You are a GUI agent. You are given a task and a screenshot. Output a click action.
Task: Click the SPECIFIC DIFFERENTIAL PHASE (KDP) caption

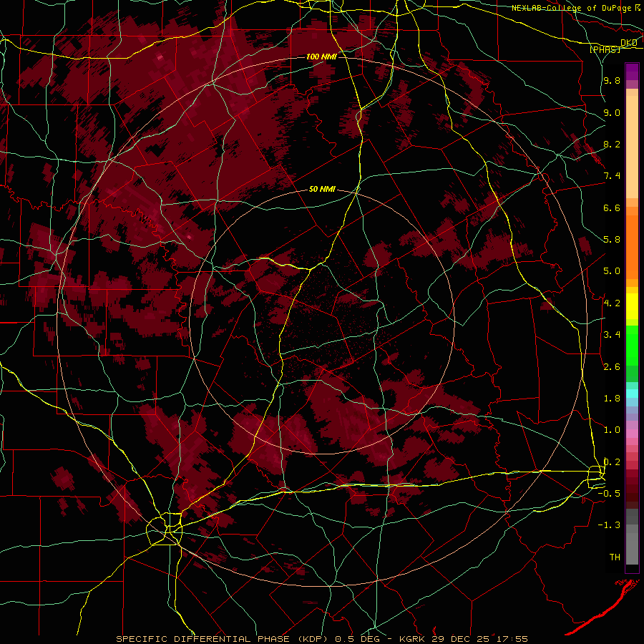coord(224,639)
